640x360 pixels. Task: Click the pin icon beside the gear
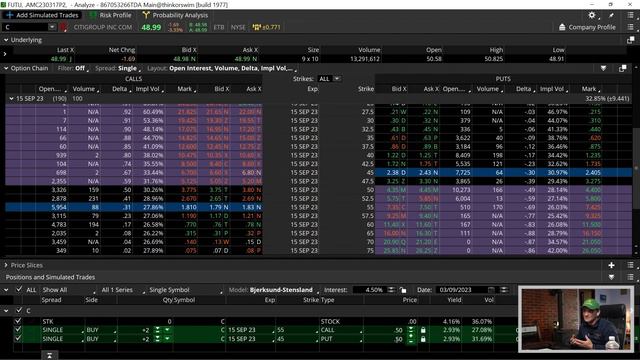(x=611, y=15)
